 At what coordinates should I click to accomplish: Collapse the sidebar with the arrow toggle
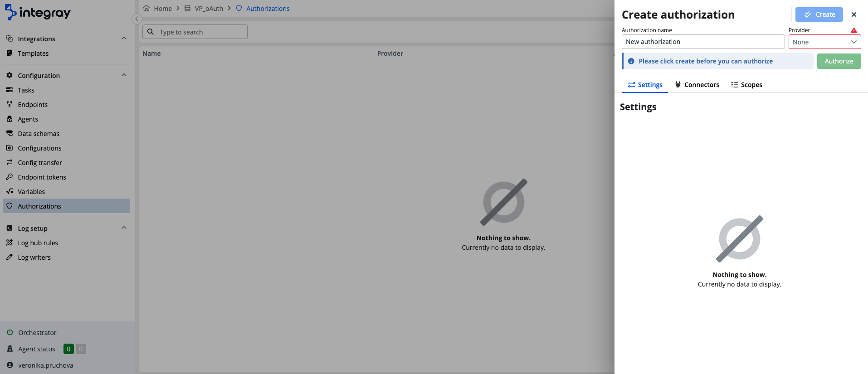(x=137, y=19)
